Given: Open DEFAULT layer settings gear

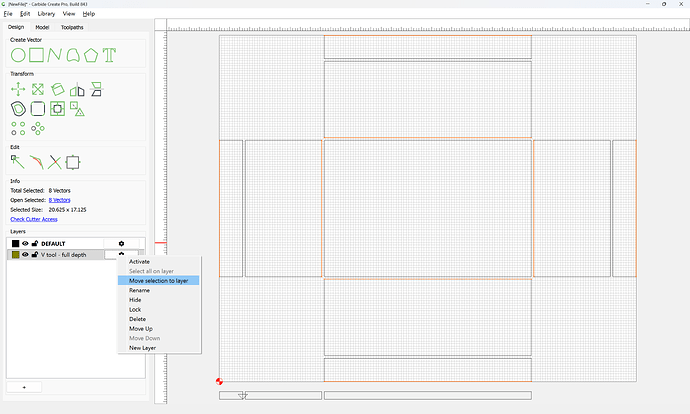Looking at the screenshot, I should pos(121,243).
